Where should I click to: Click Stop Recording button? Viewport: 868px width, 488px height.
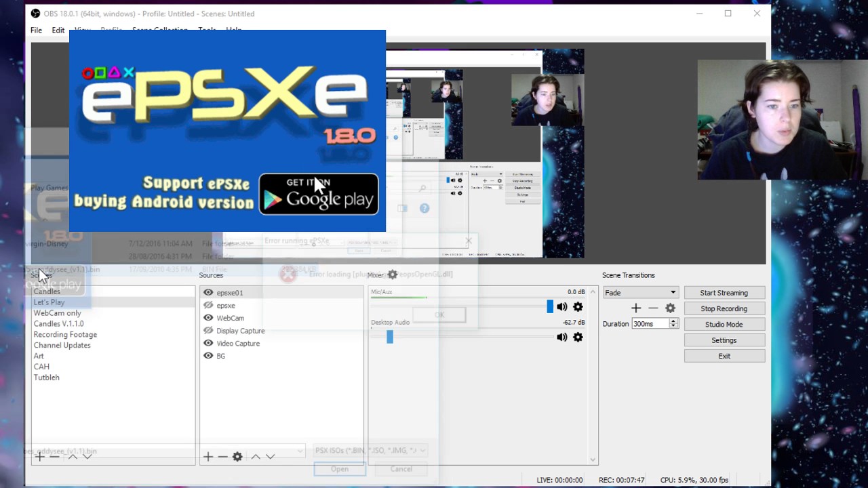pos(724,308)
